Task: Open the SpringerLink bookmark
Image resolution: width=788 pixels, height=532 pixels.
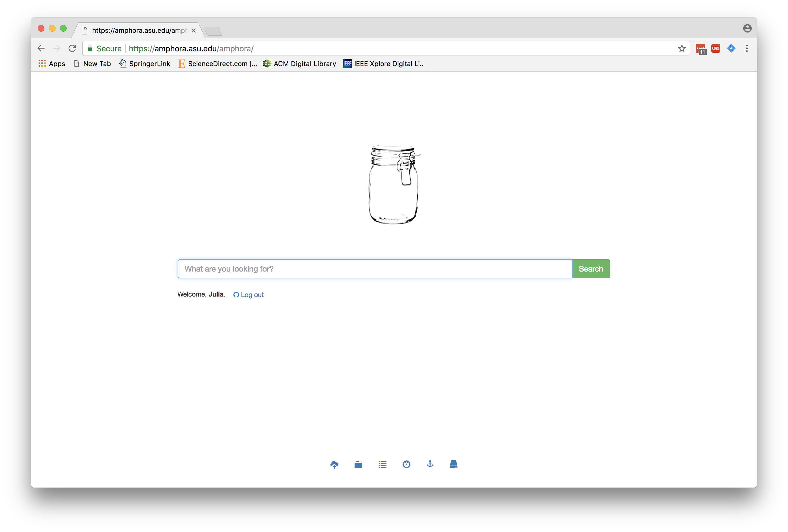Action: point(145,64)
